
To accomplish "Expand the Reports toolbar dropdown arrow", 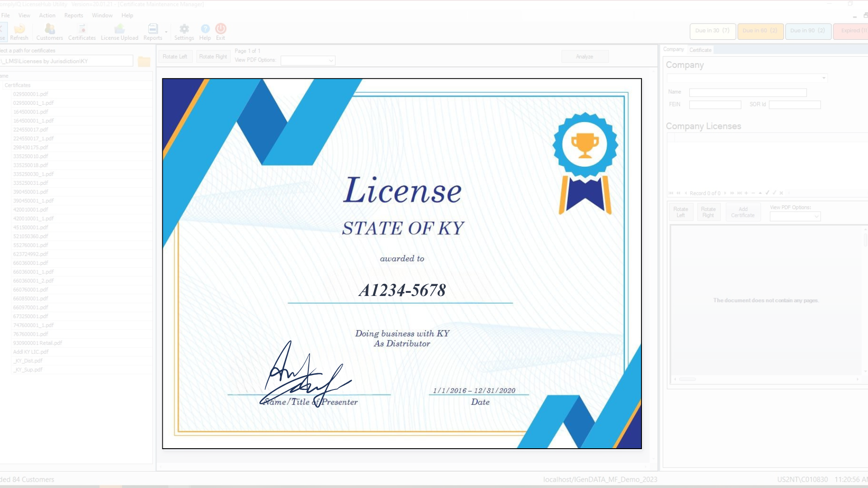I will (x=166, y=32).
